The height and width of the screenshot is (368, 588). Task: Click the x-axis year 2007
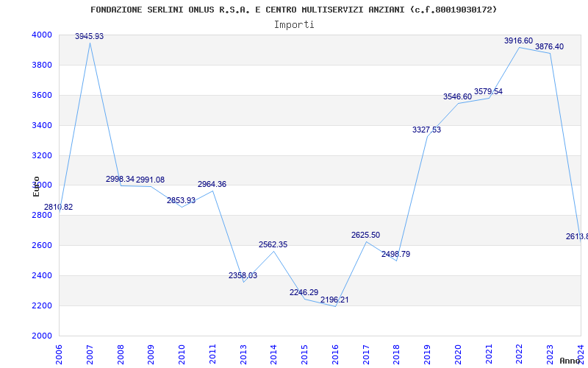(x=90, y=355)
